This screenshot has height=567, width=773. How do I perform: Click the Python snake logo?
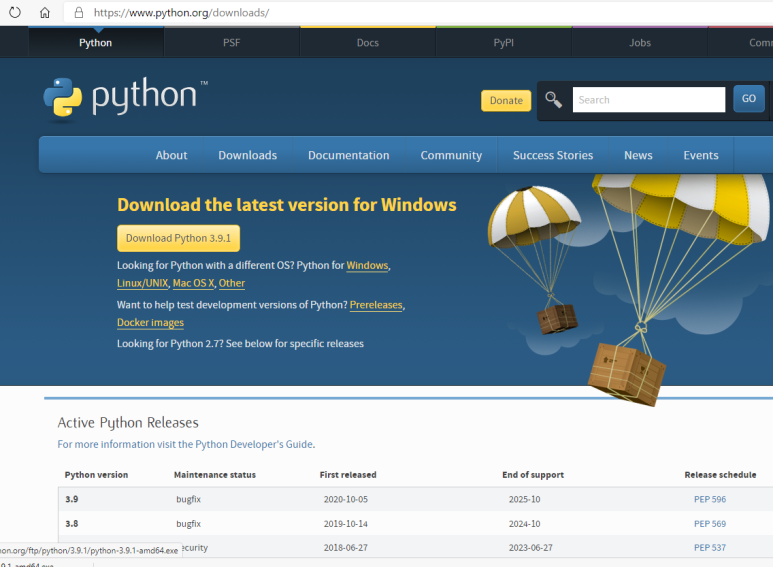tap(63, 98)
